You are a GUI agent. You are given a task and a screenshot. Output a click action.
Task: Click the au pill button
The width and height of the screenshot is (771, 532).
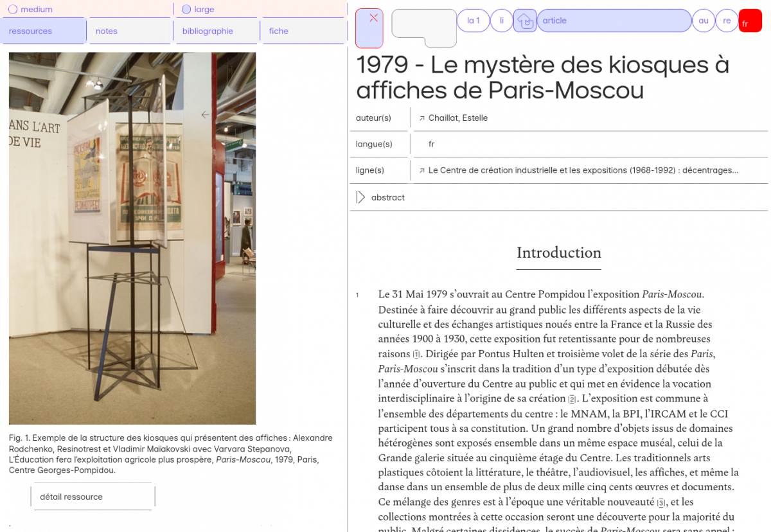click(704, 21)
